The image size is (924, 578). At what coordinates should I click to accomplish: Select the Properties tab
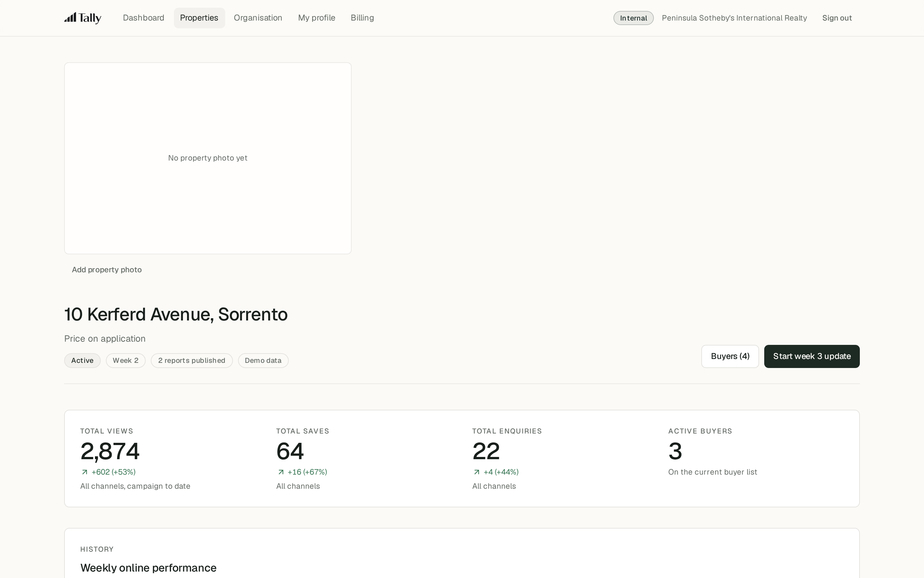[199, 18]
